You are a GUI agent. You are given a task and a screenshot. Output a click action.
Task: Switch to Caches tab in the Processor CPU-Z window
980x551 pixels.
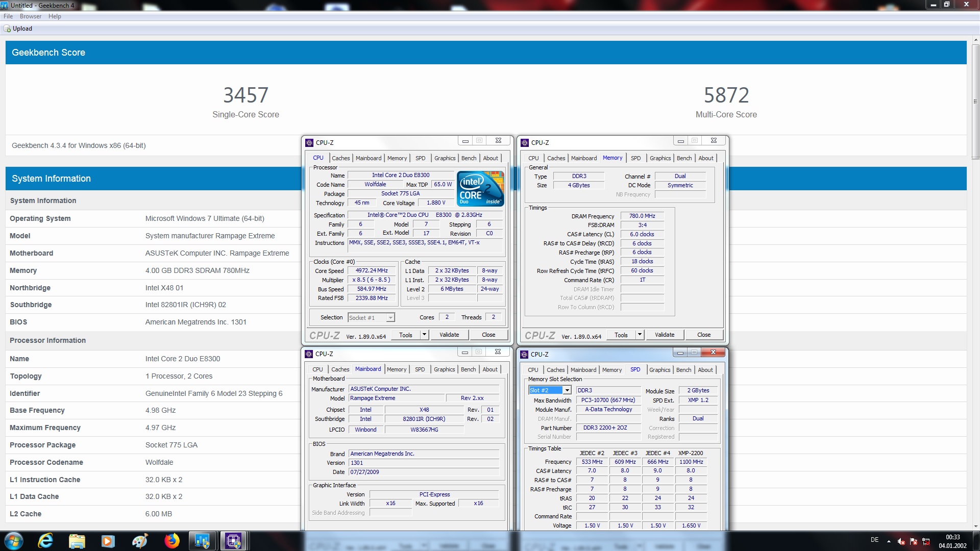tap(340, 158)
